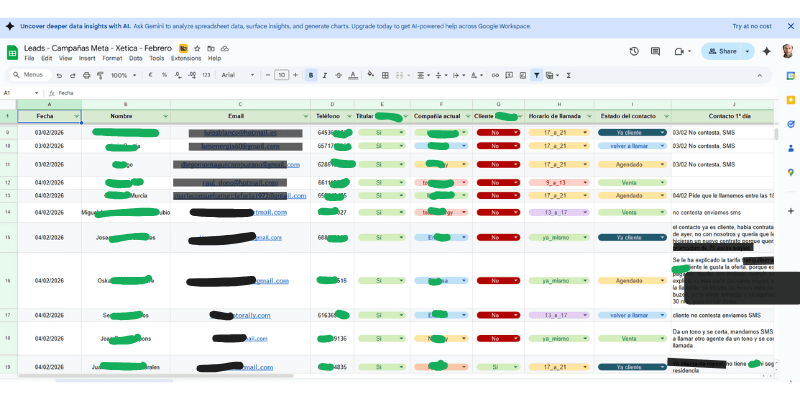Toggle Strikethrough formatting
The width and height of the screenshot is (800, 400).
(338, 76)
